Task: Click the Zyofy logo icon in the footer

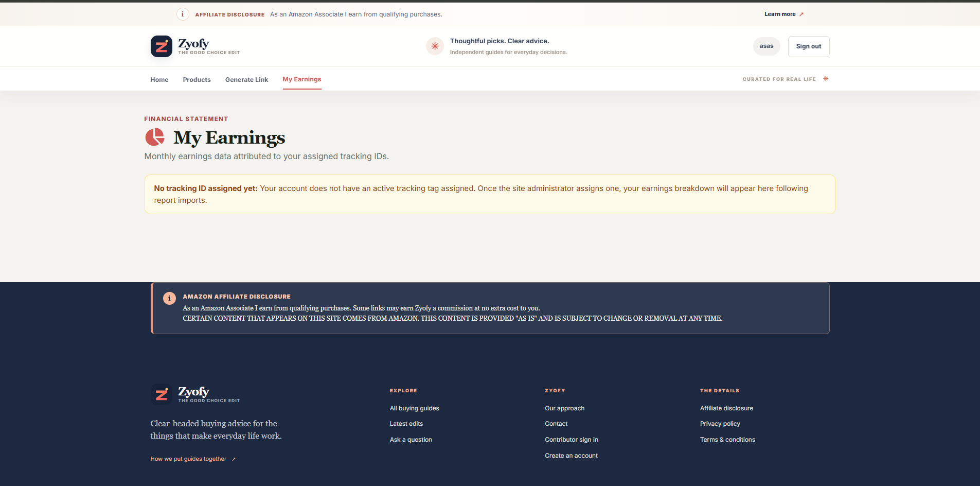Action: (x=162, y=394)
